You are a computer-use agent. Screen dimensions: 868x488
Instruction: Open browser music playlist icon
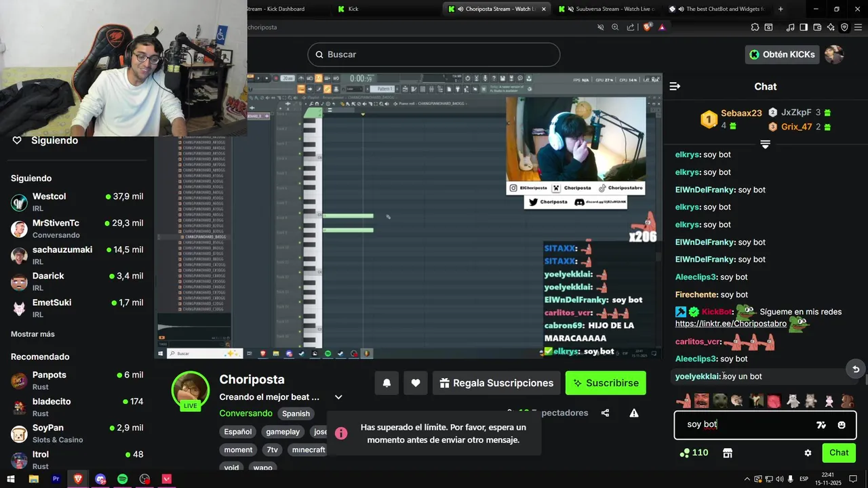point(791,27)
